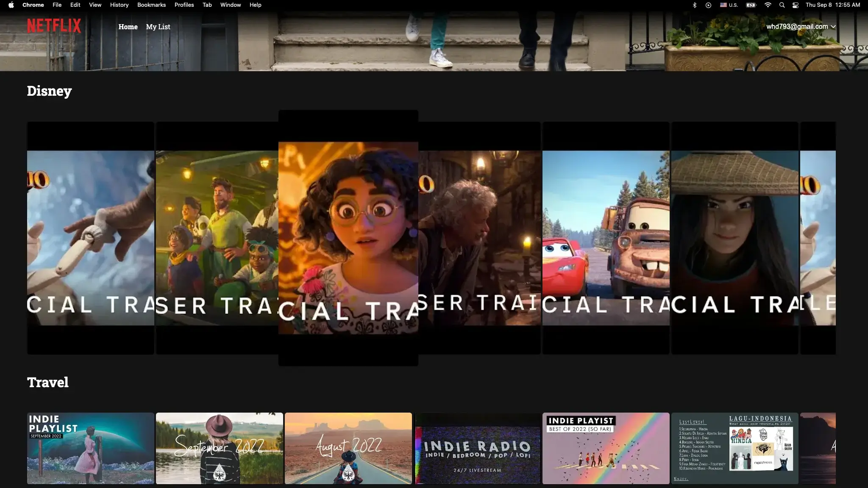This screenshot has width=868, height=488.
Task: Open the History menu
Action: pos(119,5)
